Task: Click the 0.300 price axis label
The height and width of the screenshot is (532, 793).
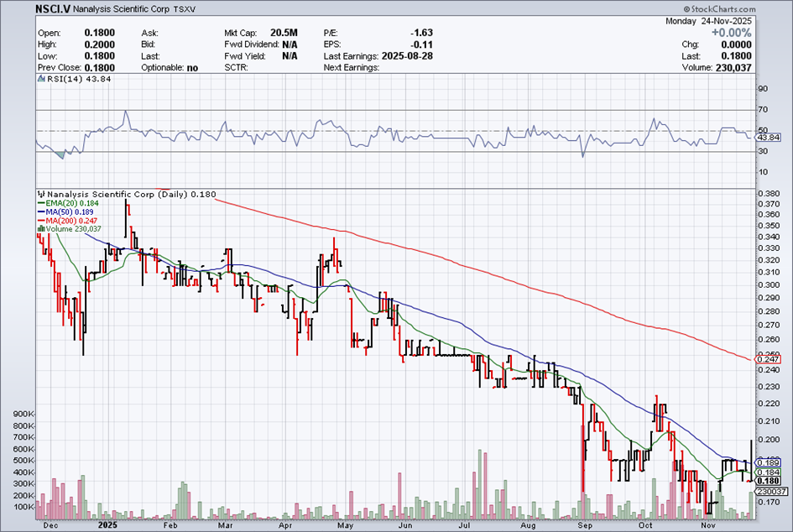Action: coord(770,284)
